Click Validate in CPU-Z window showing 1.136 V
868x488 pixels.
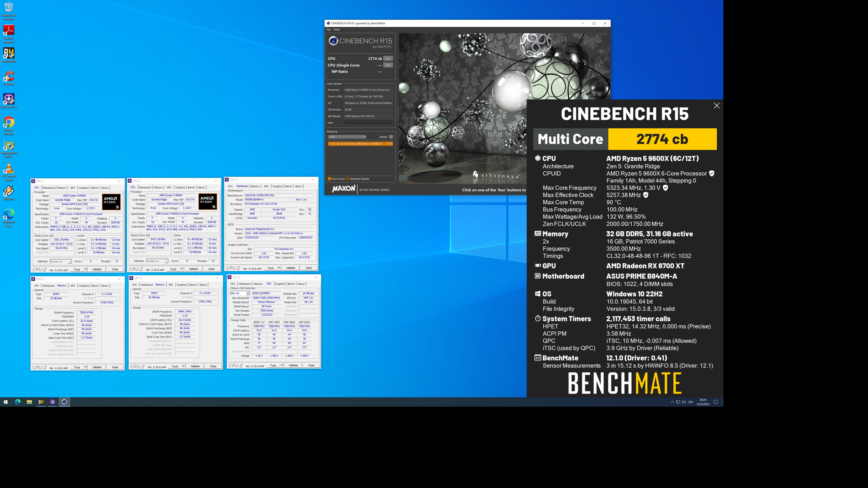click(x=193, y=269)
